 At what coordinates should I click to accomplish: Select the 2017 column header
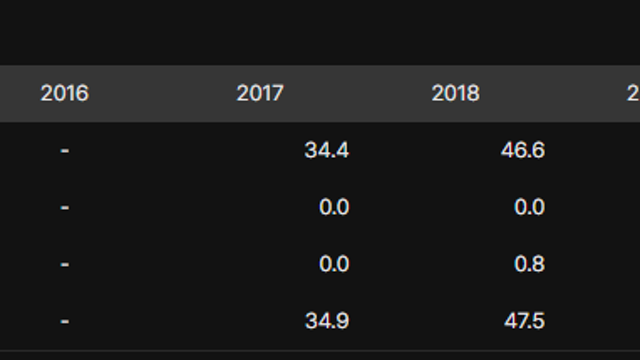pyautogui.click(x=260, y=93)
